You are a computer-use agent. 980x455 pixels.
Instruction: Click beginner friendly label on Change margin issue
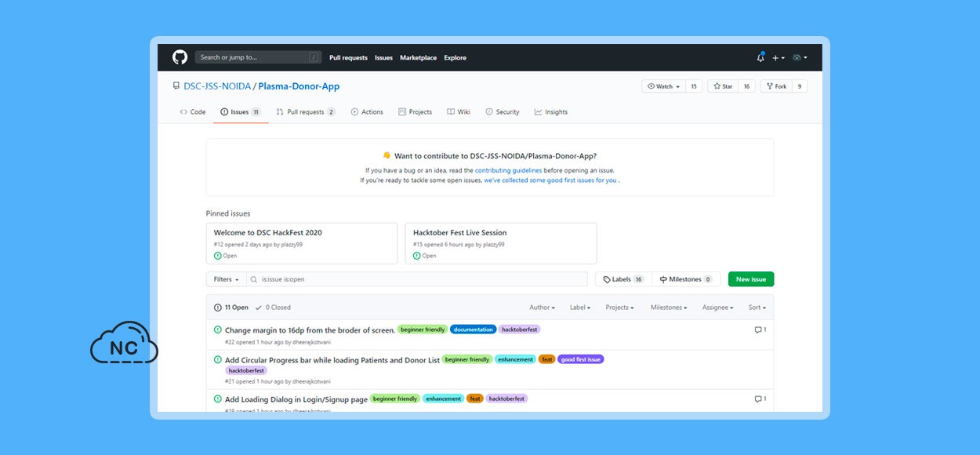pos(423,329)
